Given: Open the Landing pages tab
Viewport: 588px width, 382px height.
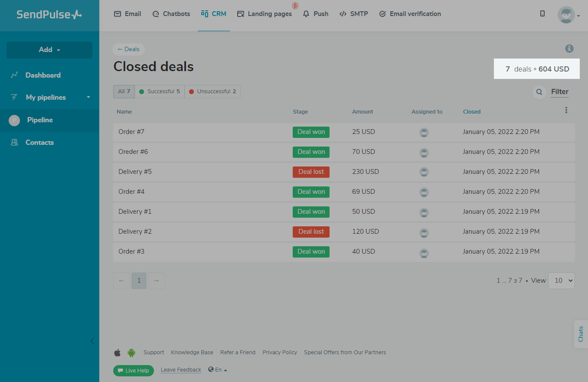Looking at the screenshot, I should (x=265, y=14).
